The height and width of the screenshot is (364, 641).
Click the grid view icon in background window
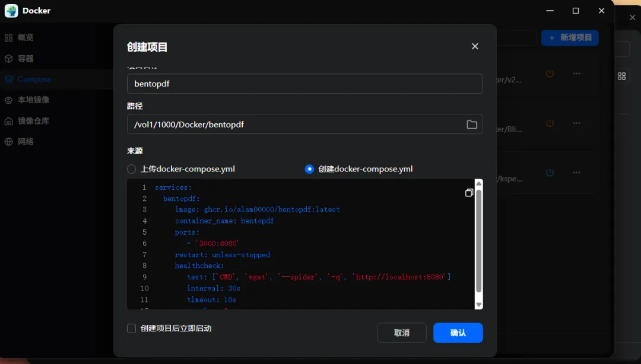coord(621,76)
